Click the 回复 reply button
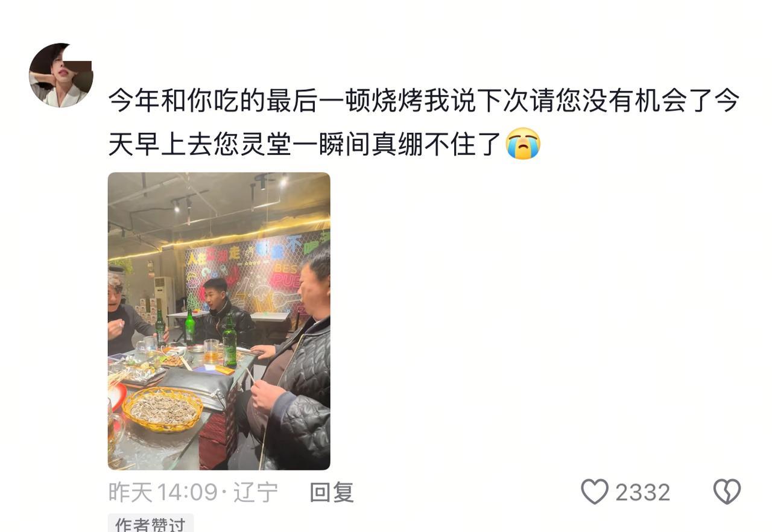Screen dimensions: 772x532 (x=331, y=492)
